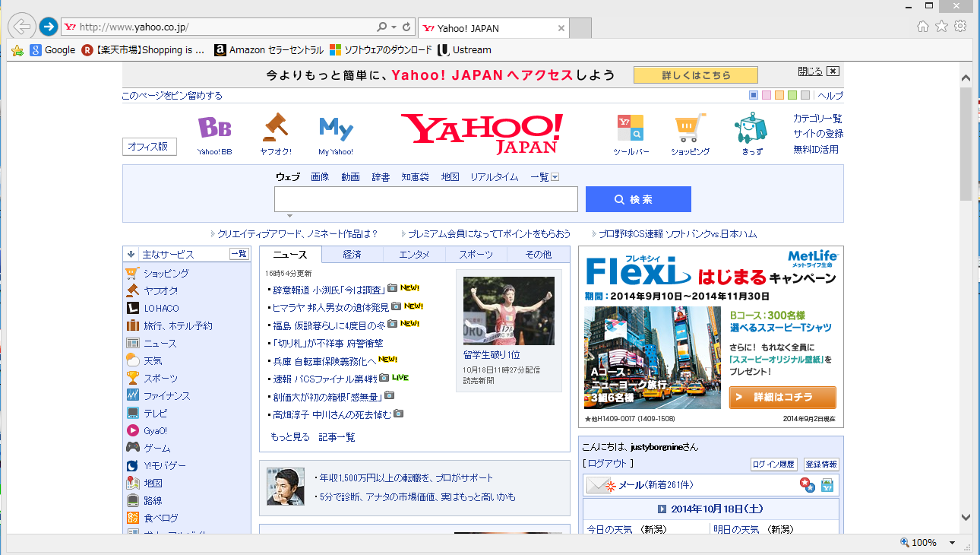The height and width of the screenshot is (555, 980).
Task: Click the Add to favorites bar star icon
Action: (17, 50)
